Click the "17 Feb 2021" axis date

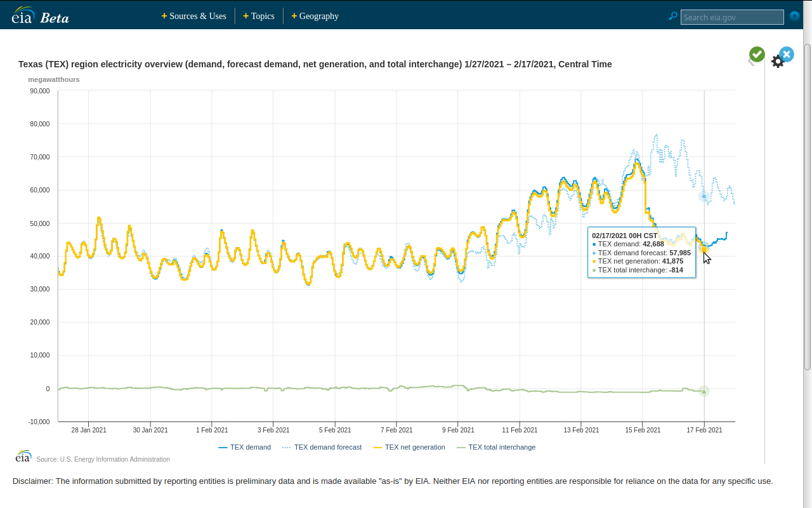pos(704,430)
